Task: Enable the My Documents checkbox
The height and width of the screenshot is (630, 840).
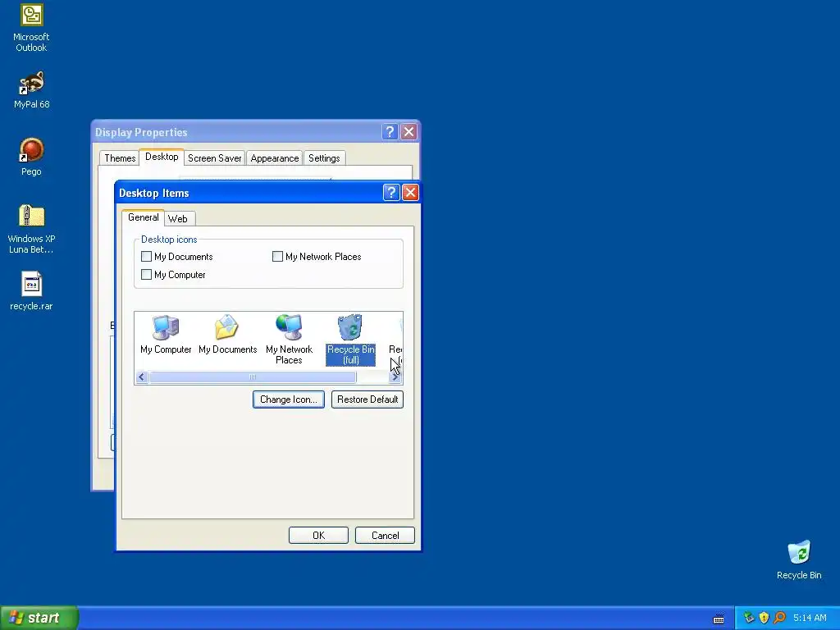Action: click(x=146, y=257)
